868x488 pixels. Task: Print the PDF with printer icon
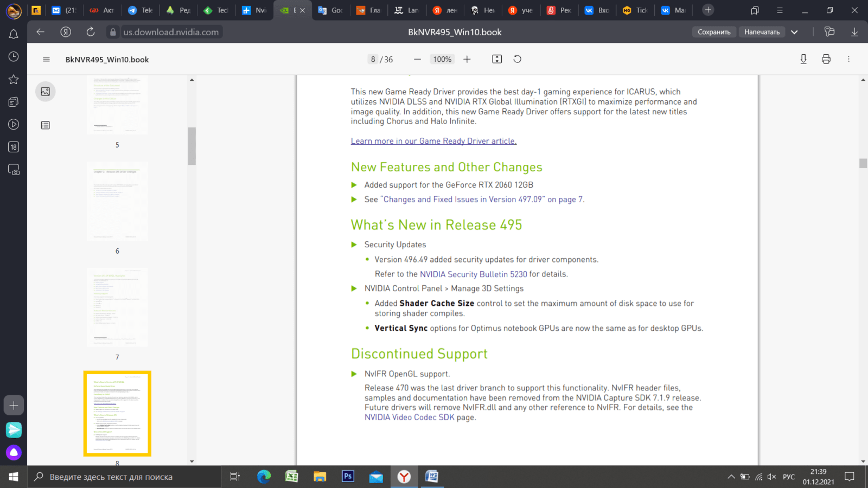(826, 59)
